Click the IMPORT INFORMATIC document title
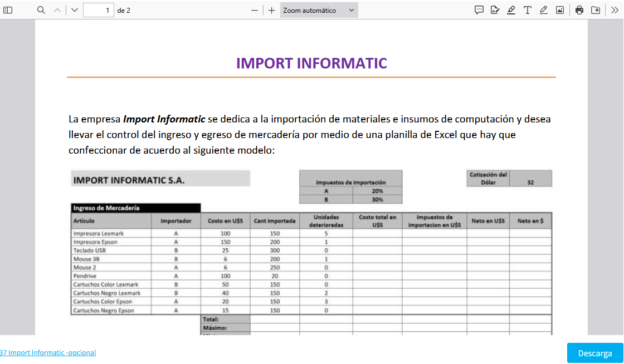This screenshot has width=624, height=364. pyautogui.click(x=311, y=63)
